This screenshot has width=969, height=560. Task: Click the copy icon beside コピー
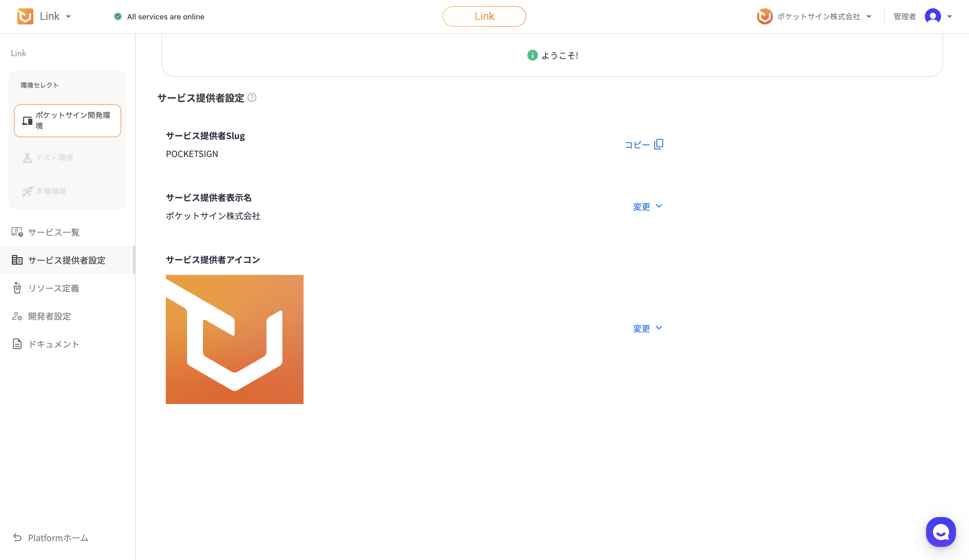pos(659,144)
